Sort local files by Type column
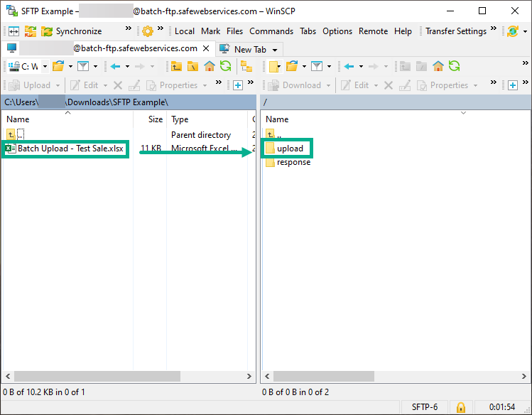Image resolution: width=532 pixels, height=415 pixels. tap(207, 119)
